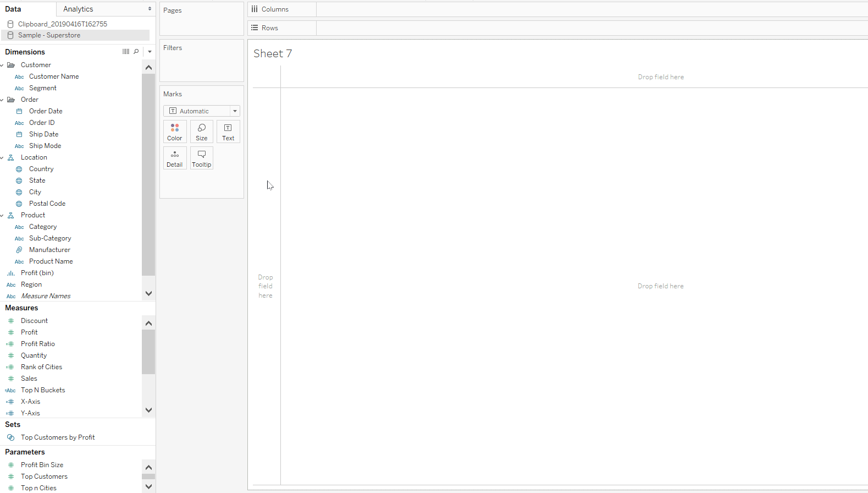Select the Top Customers by Profit set
868x493 pixels.
(58, 437)
